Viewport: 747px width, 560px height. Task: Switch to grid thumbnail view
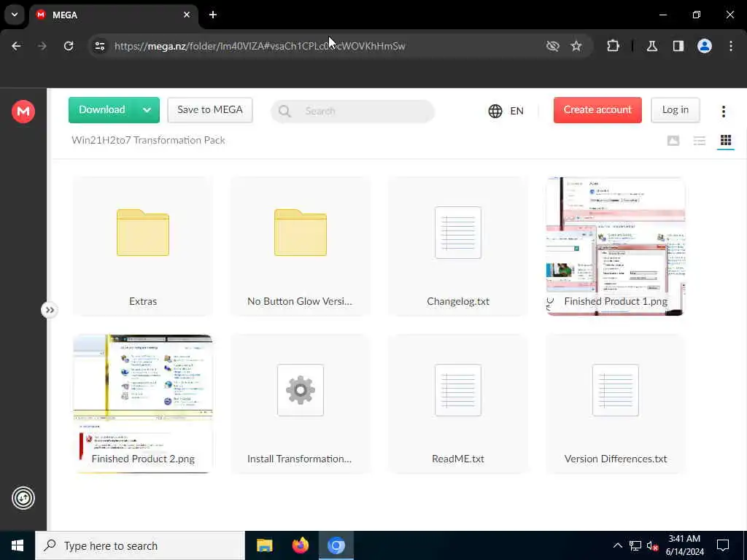[x=726, y=141]
